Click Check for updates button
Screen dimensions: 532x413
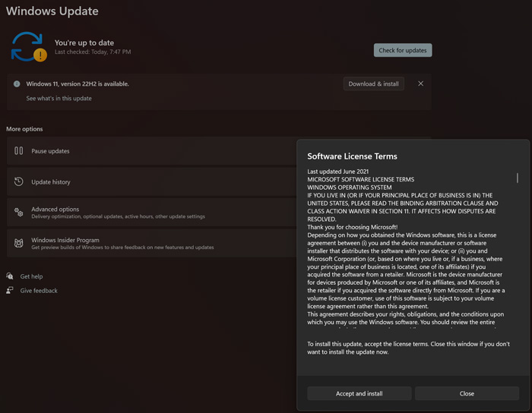click(403, 50)
